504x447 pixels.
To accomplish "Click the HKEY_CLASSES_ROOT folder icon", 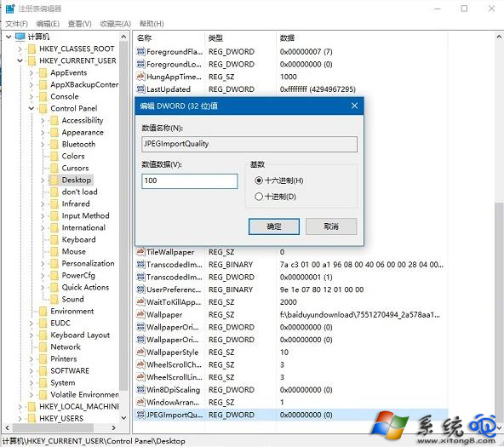I will click(31, 49).
